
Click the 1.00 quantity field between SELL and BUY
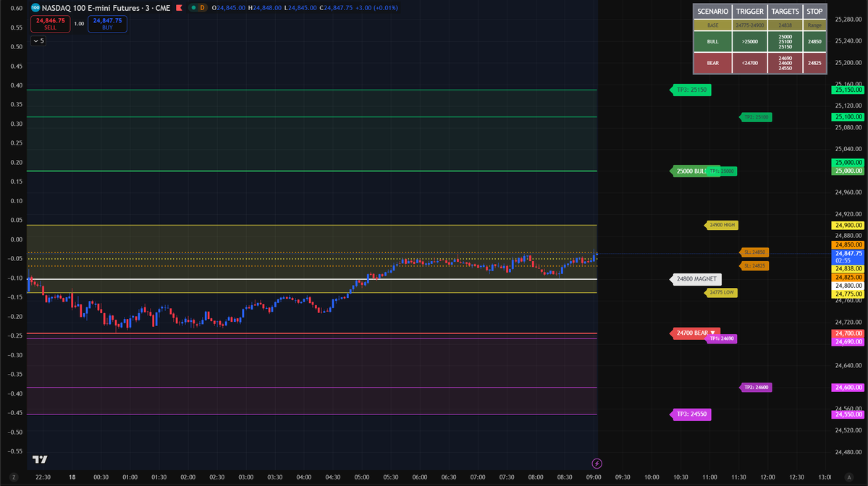coord(80,23)
